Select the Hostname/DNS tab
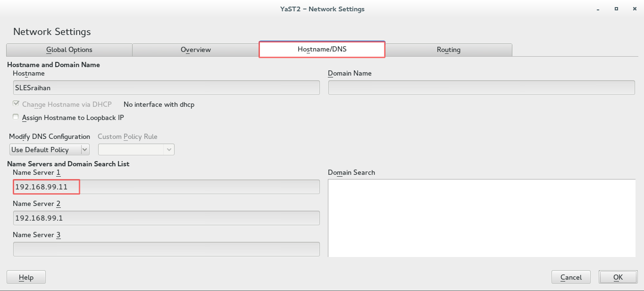This screenshot has height=291, width=644. click(322, 49)
